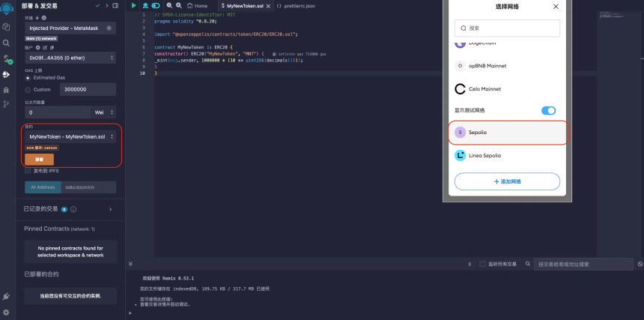
Task: Select the Custom gas radio button
Action: coord(28,89)
